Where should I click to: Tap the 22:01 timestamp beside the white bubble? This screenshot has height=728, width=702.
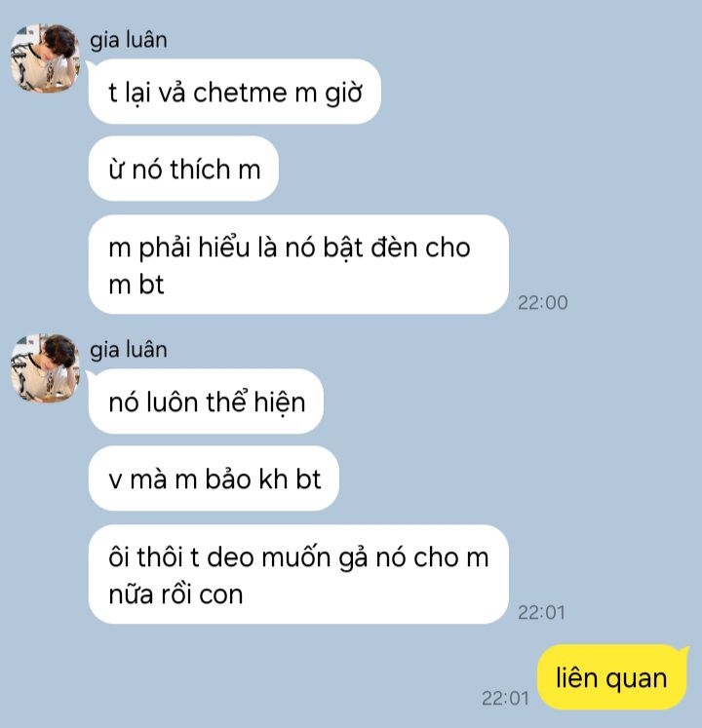click(x=541, y=612)
